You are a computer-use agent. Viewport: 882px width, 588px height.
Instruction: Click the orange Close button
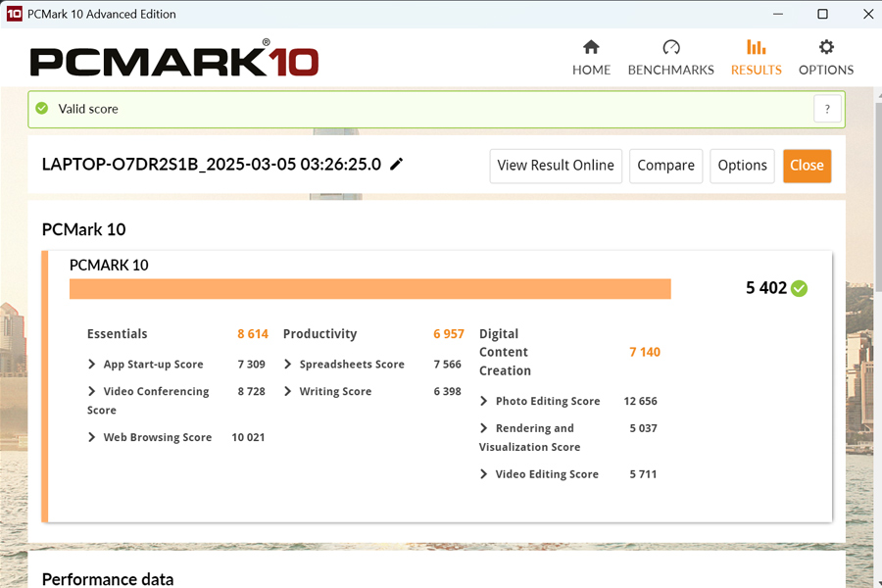[x=808, y=166]
